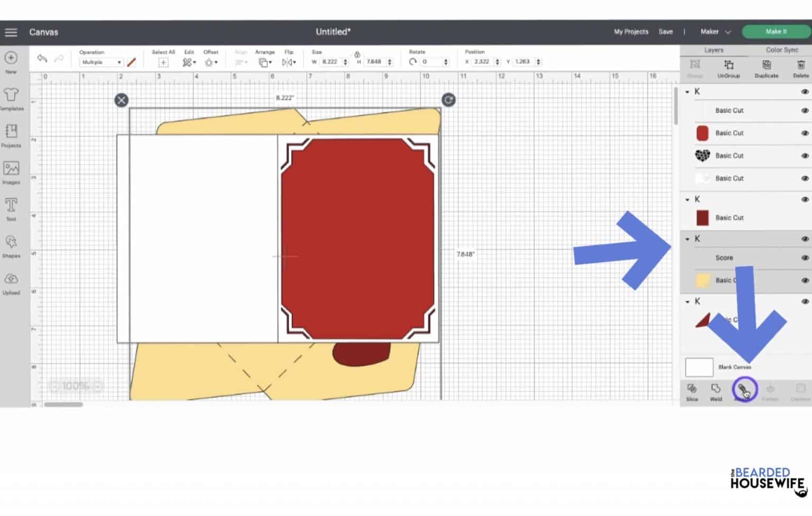The height and width of the screenshot is (516, 812).
Task: Hide the Score layer
Action: click(x=804, y=257)
